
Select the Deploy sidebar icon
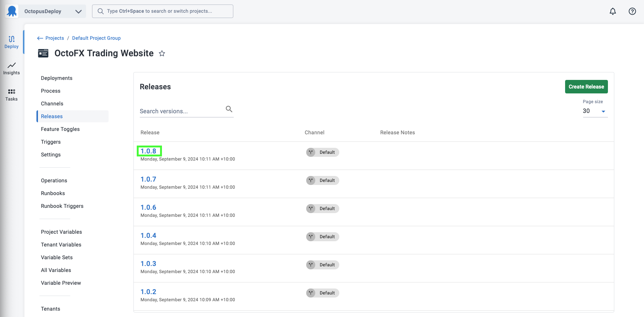coord(12,42)
